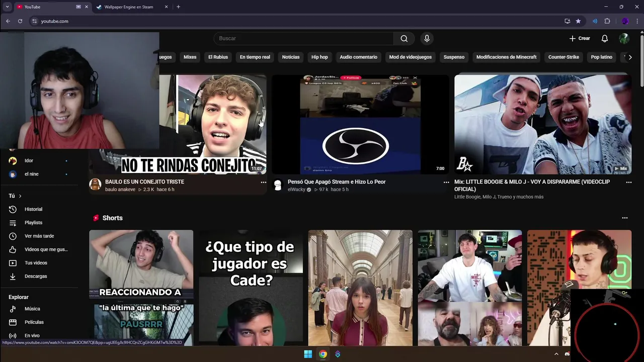Switch to Wallpaper Engine en Steam tab

click(129, 7)
